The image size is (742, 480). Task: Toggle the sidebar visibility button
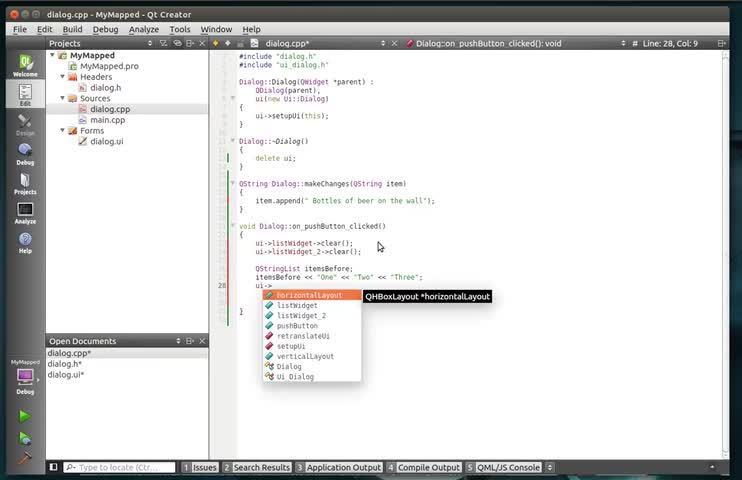[54, 467]
